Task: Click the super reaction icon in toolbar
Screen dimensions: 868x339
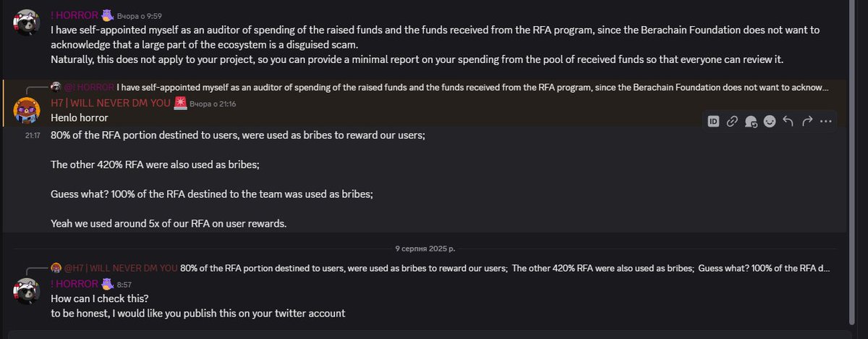Action: point(751,122)
